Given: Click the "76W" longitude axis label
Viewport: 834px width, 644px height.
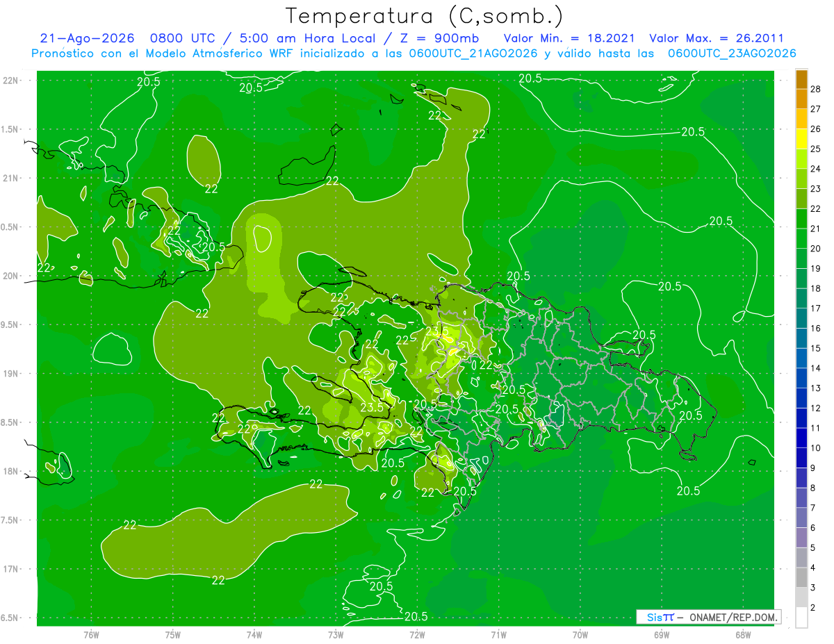Looking at the screenshot, I should tap(91, 634).
